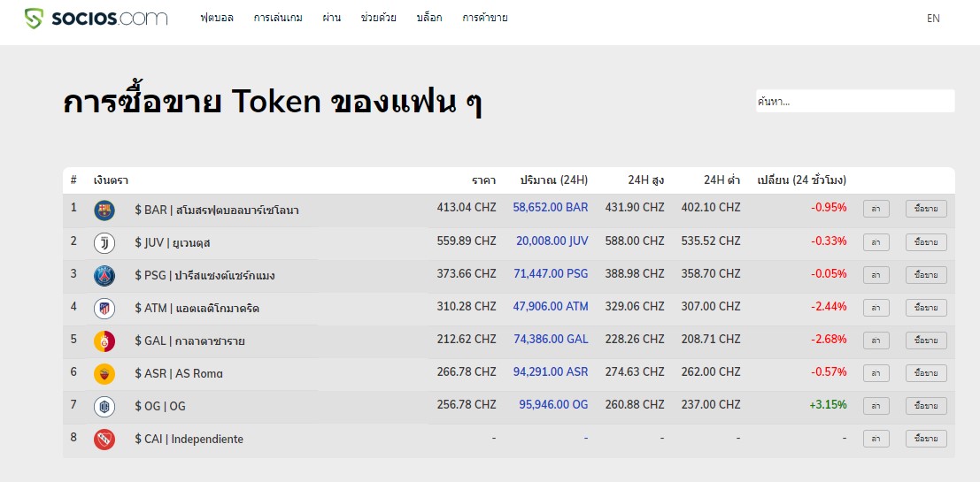Image resolution: width=980 pixels, height=482 pixels.
Task: Select the $ OG | OG name
Action: tap(160, 407)
